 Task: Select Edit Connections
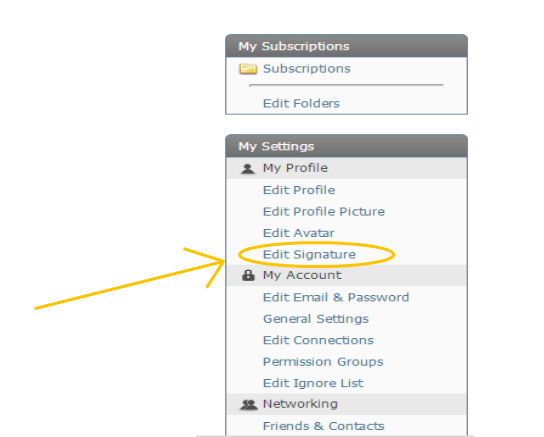tap(318, 340)
